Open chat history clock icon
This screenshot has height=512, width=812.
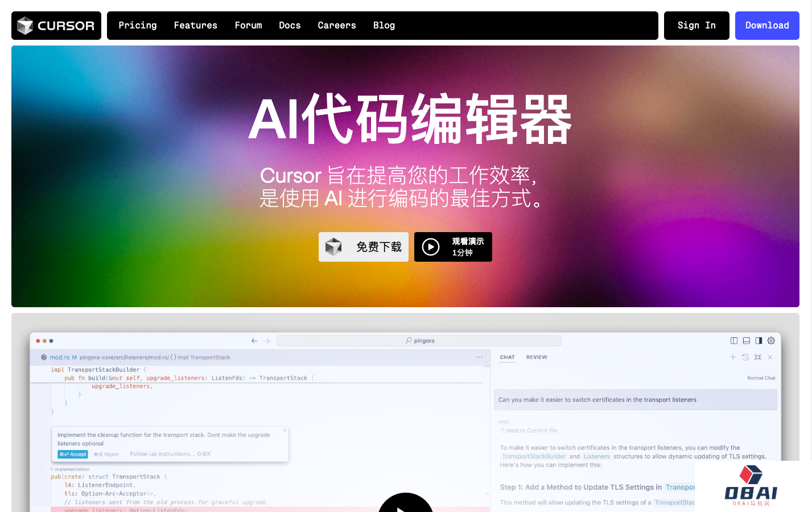pos(745,357)
